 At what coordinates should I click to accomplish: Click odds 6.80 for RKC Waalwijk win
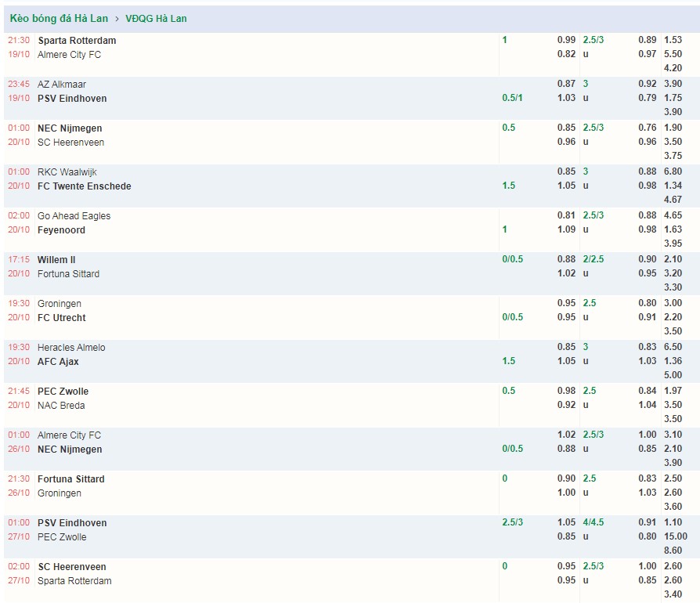pyautogui.click(x=673, y=171)
